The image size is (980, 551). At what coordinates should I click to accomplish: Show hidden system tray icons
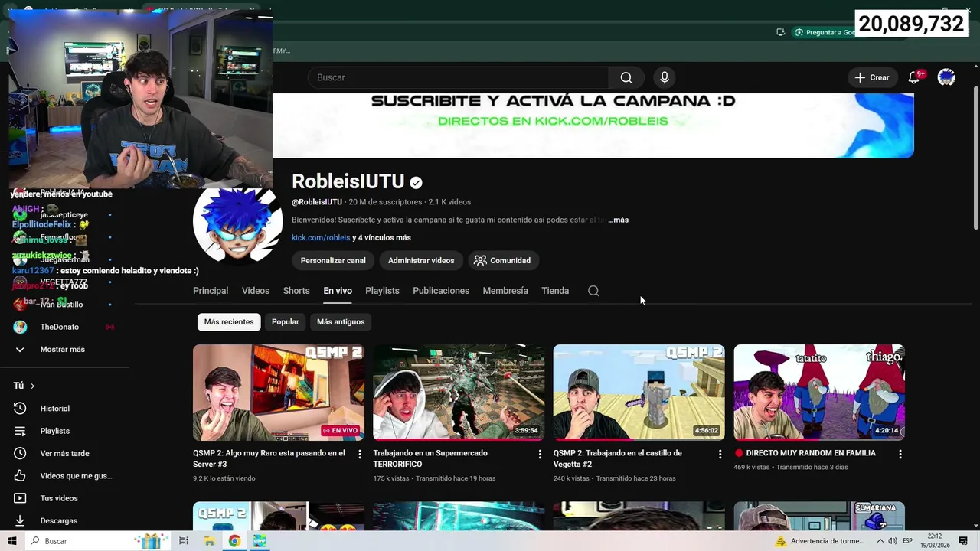point(880,541)
